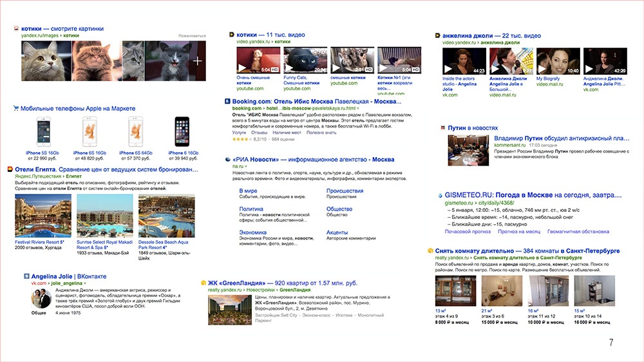Expand the ria.ru URL dropdown arrow
The image size is (644, 362).
(246, 166)
